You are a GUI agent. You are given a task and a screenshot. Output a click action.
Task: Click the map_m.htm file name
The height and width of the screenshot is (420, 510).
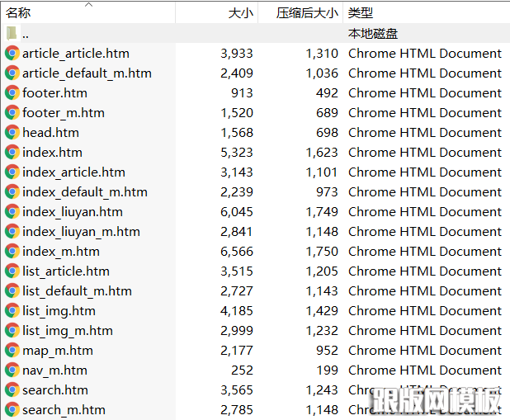(58, 351)
